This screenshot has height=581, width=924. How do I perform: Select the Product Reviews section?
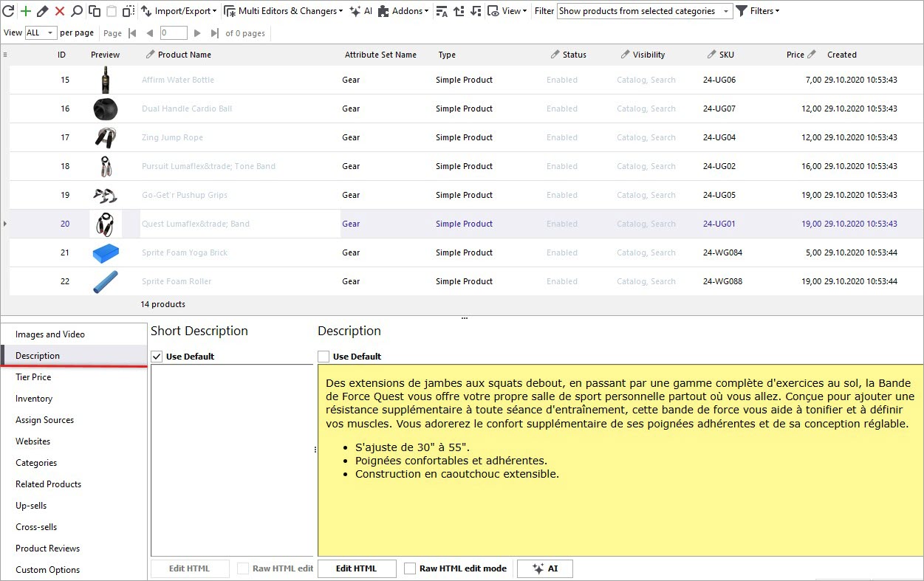(47, 548)
